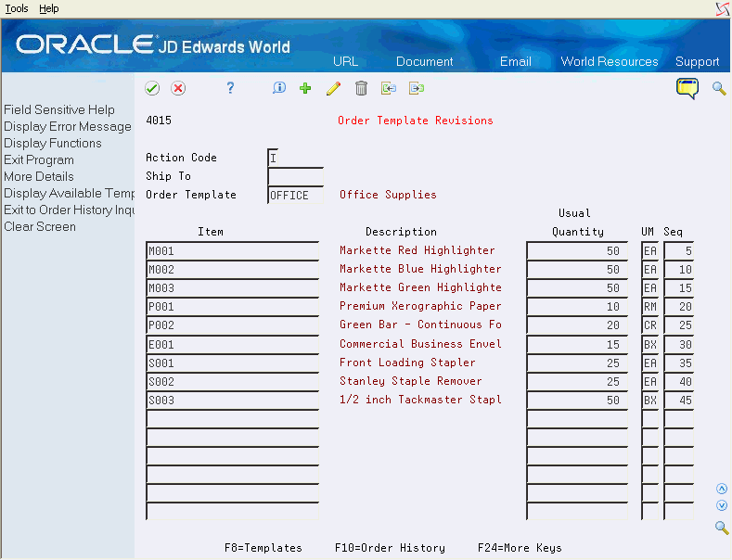Viewport: 732px width, 560px height.
Task: Click the item field containing M002
Action: click(x=233, y=270)
